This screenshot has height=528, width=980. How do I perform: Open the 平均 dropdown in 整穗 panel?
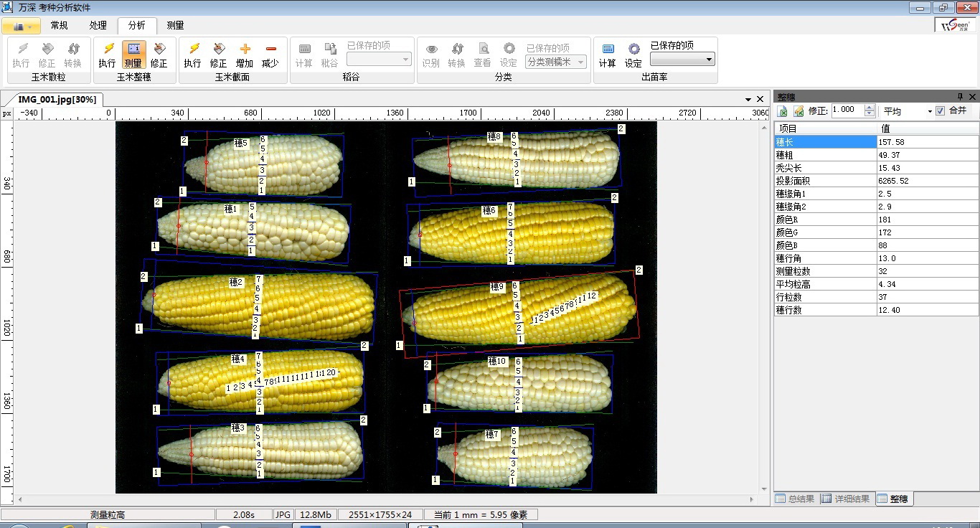[930, 111]
